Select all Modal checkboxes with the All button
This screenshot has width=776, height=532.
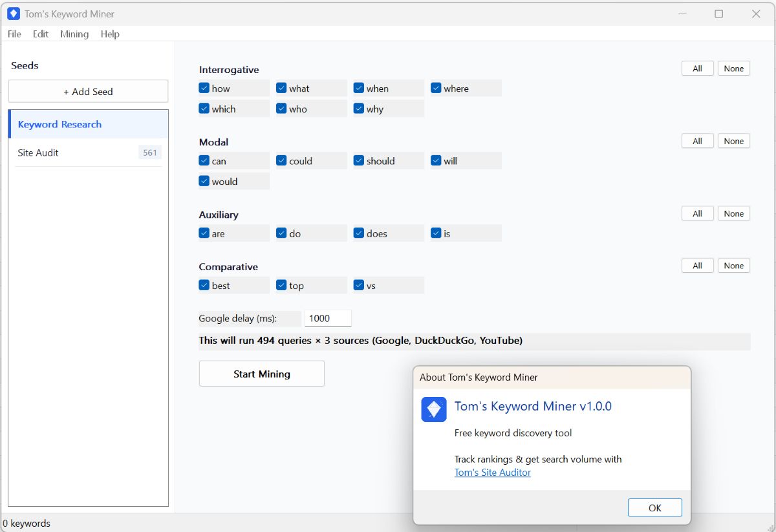[697, 140]
